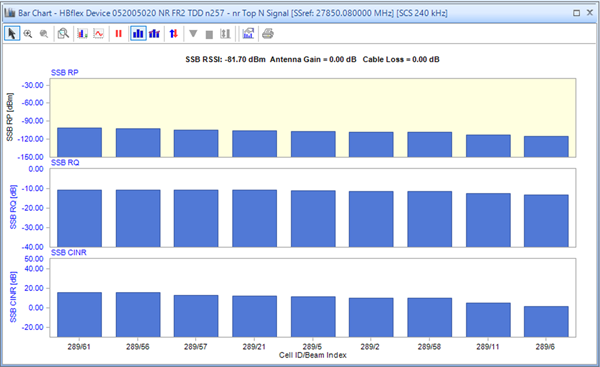Click the SSB RQ chart title label
The height and width of the screenshot is (367, 600).
click(65, 163)
